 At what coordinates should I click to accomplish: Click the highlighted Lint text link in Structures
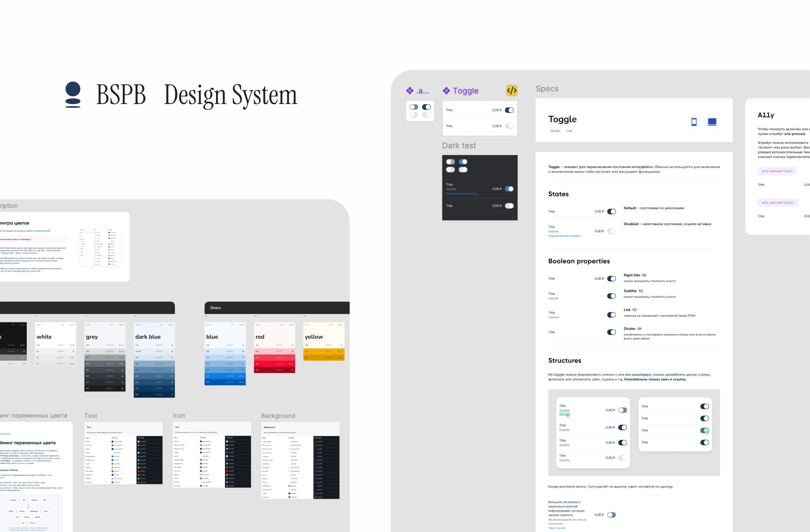tap(564, 414)
